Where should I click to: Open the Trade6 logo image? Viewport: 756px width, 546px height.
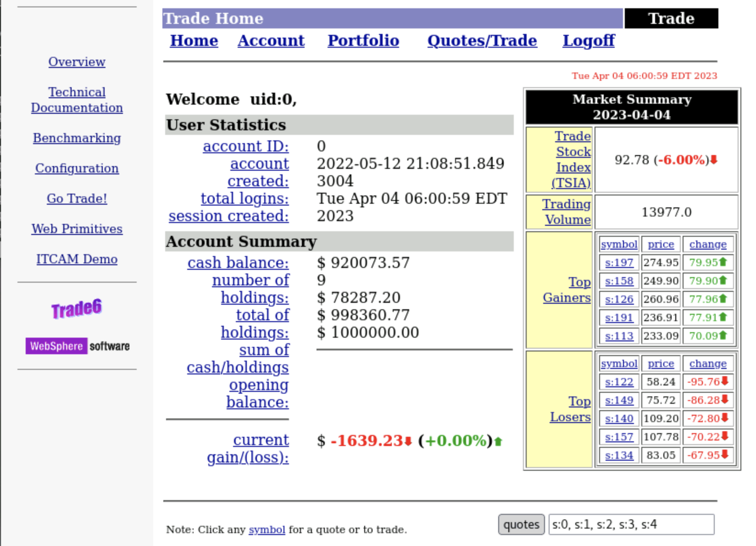[x=77, y=309]
